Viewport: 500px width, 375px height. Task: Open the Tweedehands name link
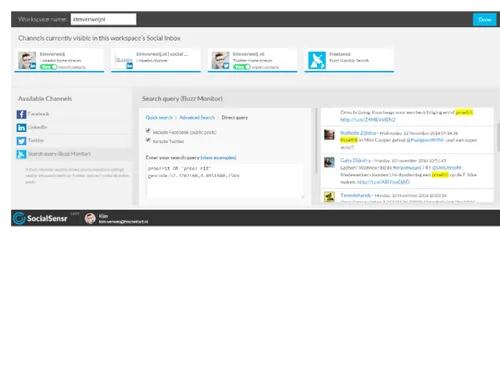(x=355, y=195)
